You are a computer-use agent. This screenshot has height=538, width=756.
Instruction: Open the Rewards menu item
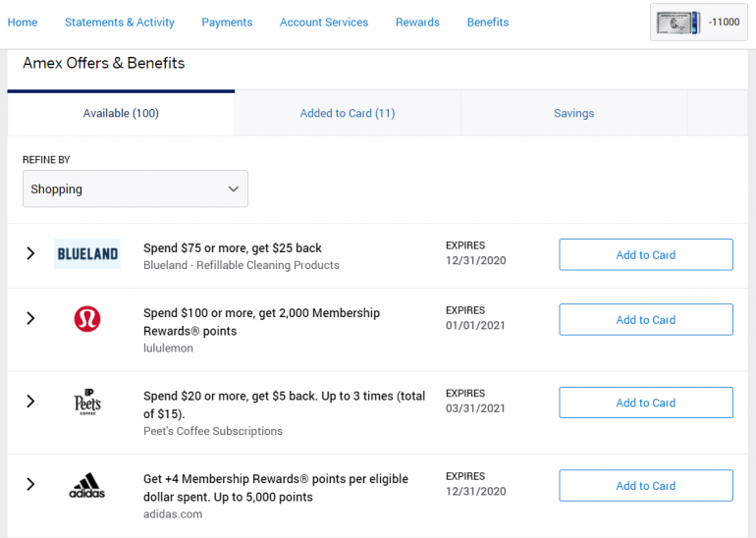pos(417,22)
